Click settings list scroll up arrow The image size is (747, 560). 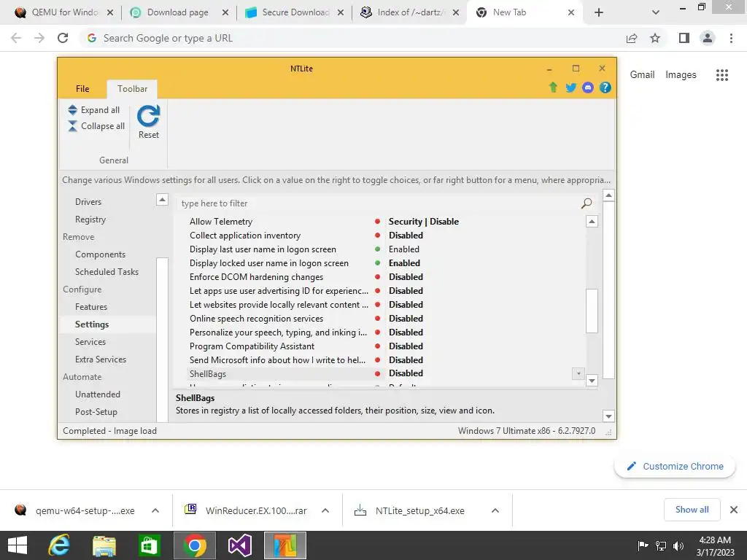[x=592, y=222]
